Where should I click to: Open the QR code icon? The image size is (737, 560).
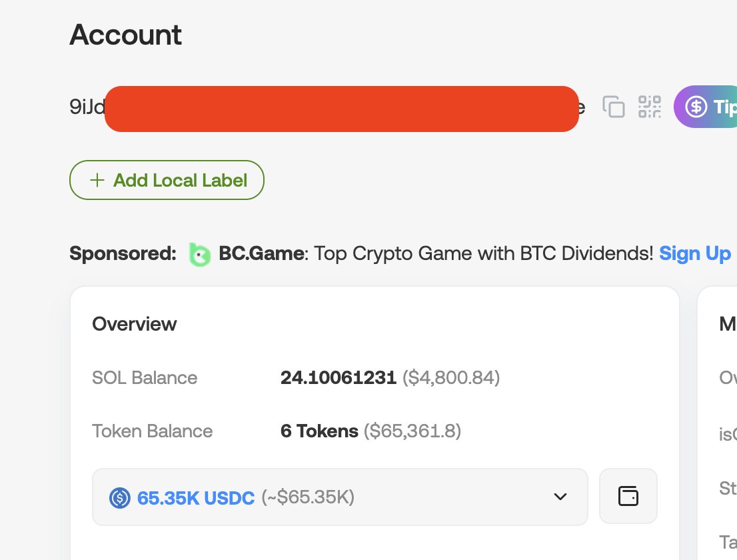coord(649,107)
